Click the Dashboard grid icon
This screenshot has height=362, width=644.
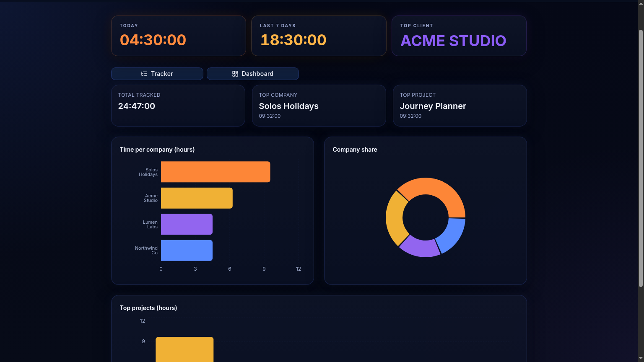(235, 74)
